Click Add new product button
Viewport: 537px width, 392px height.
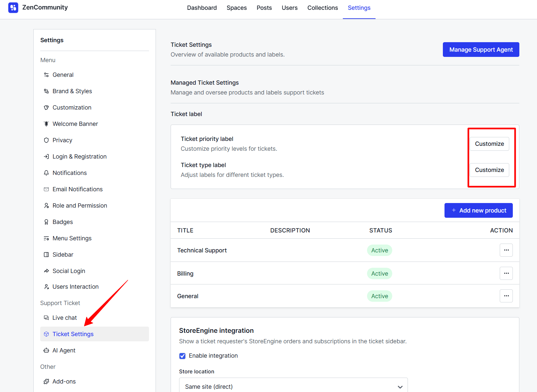tap(478, 211)
